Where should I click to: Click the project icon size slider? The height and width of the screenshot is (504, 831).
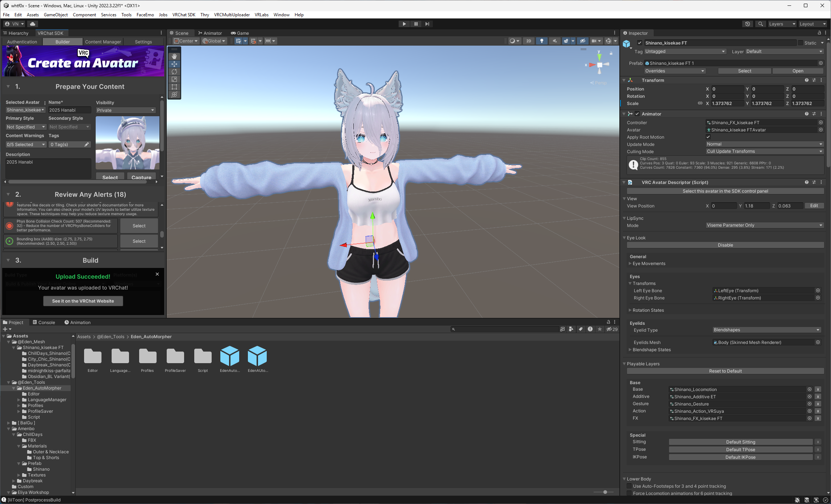tap(605, 492)
